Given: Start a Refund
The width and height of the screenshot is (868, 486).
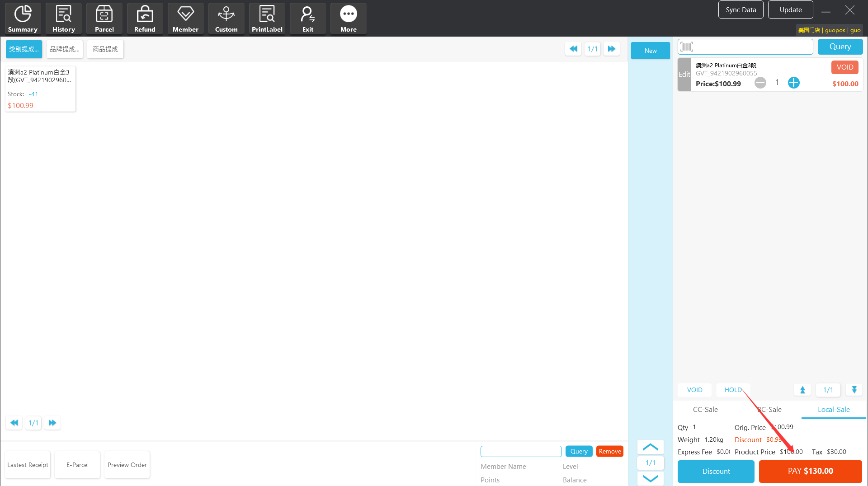Looking at the screenshot, I should click(145, 19).
